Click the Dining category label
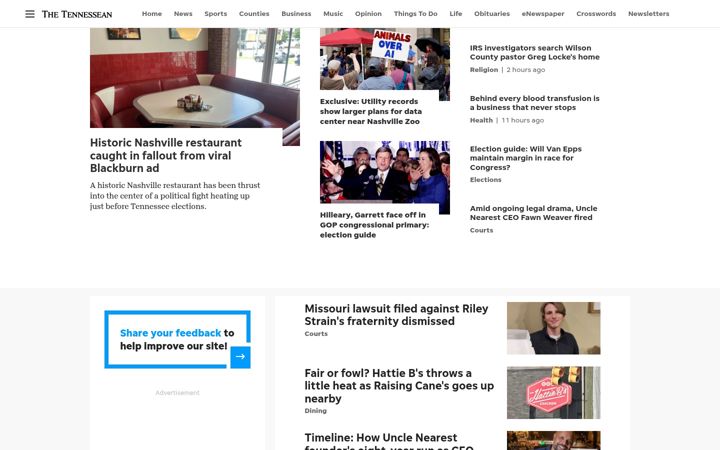The image size is (720, 450). tap(315, 411)
